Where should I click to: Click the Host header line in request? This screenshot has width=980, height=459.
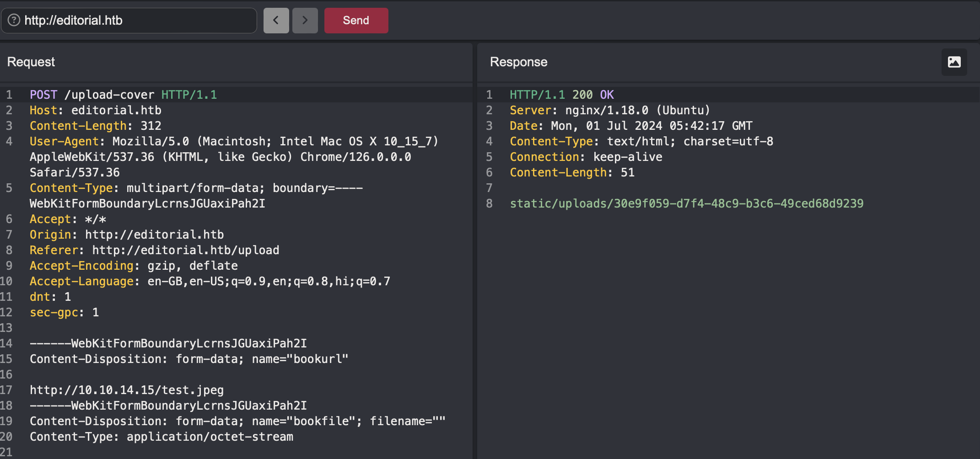tap(95, 111)
